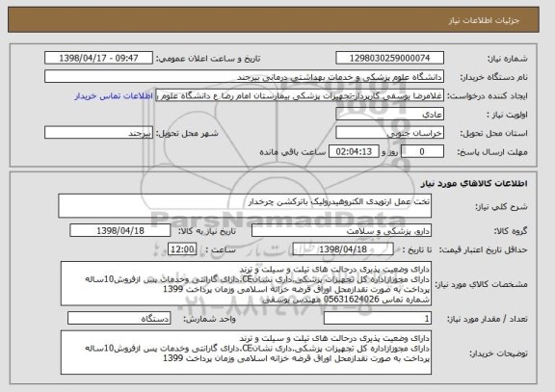Select the label شهر محل تحویل
Image resolution: width=555 pixels, height=392 pixels.
[x=187, y=134]
